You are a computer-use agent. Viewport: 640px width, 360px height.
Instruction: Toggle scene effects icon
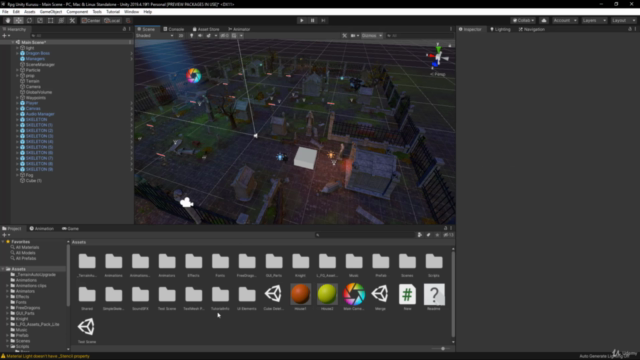209,36
